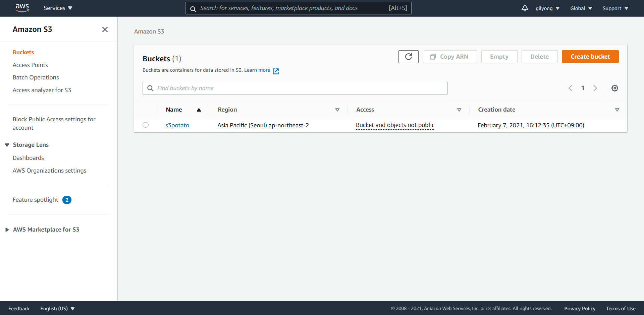Close the Amazon S3 sidebar panel
Image resolution: width=644 pixels, height=315 pixels.
point(105,29)
